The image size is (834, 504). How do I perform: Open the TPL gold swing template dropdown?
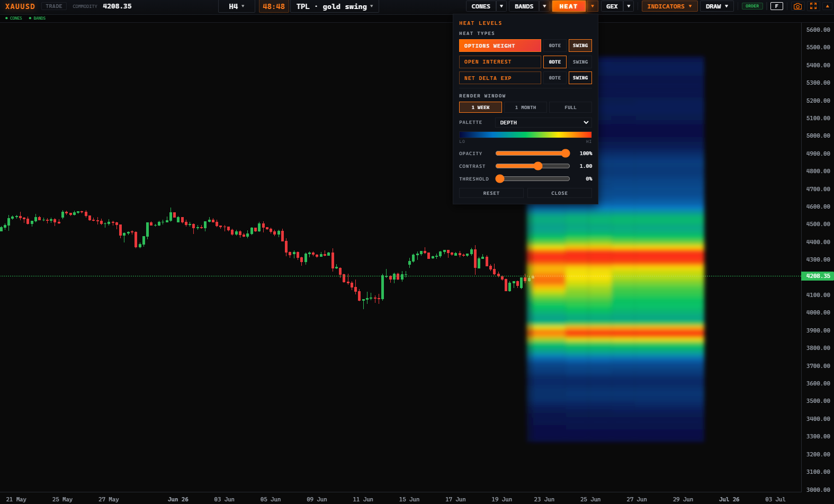click(x=335, y=6)
